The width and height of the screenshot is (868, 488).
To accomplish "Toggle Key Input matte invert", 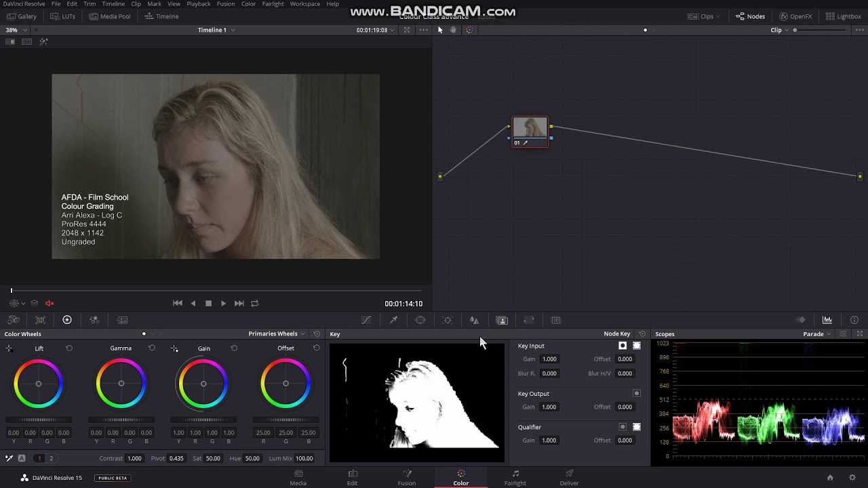I will [x=623, y=346].
